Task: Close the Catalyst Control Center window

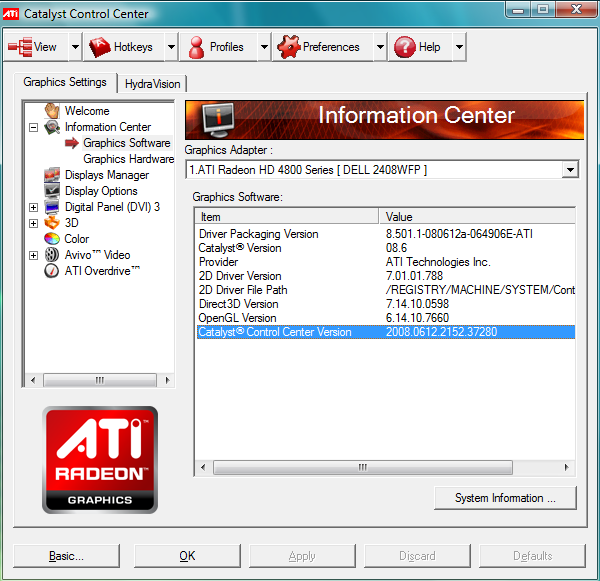Action: click(576, 9)
